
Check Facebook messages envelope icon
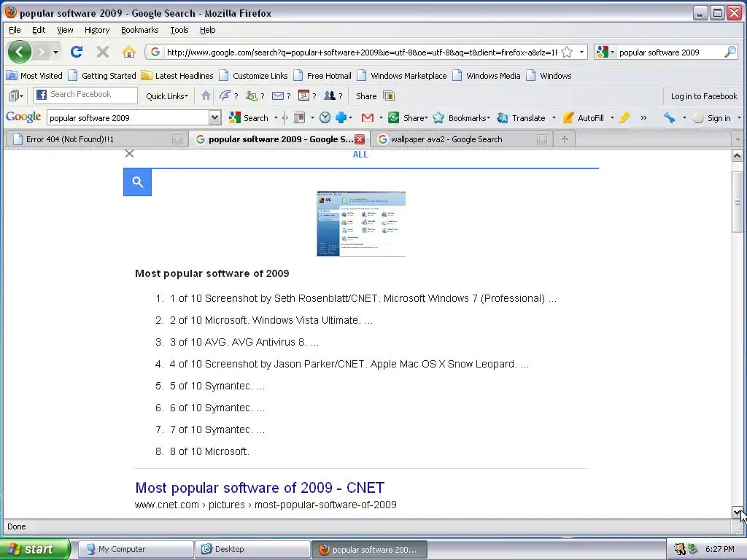click(x=278, y=96)
